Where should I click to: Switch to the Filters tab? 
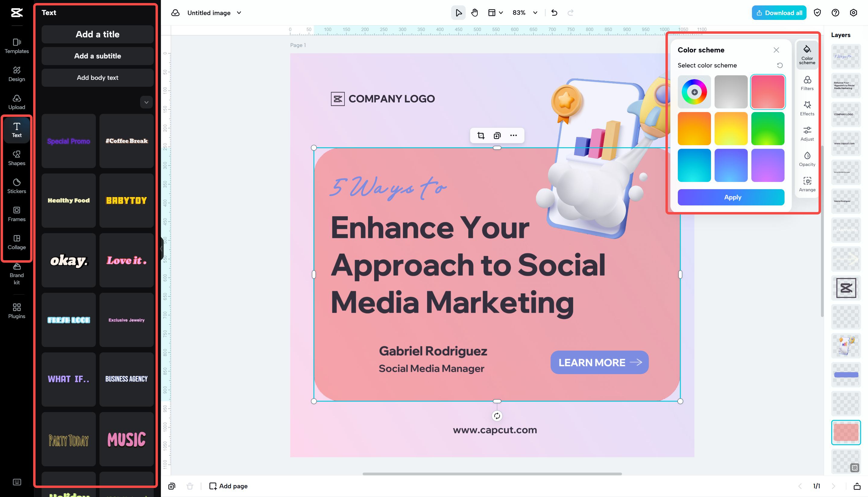tap(807, 83)
